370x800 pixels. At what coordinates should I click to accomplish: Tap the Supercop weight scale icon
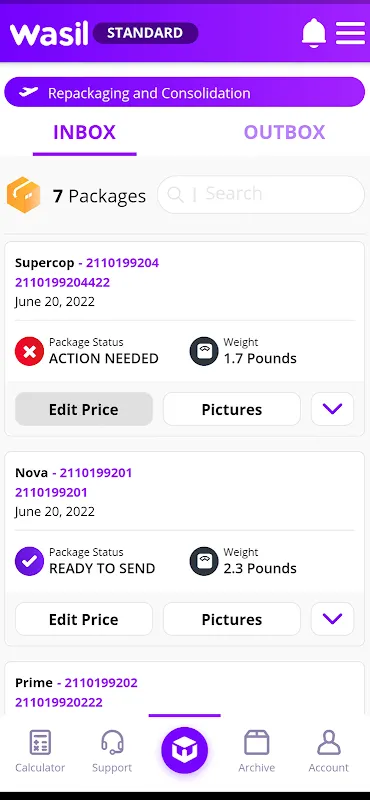(x=204, y=352)
